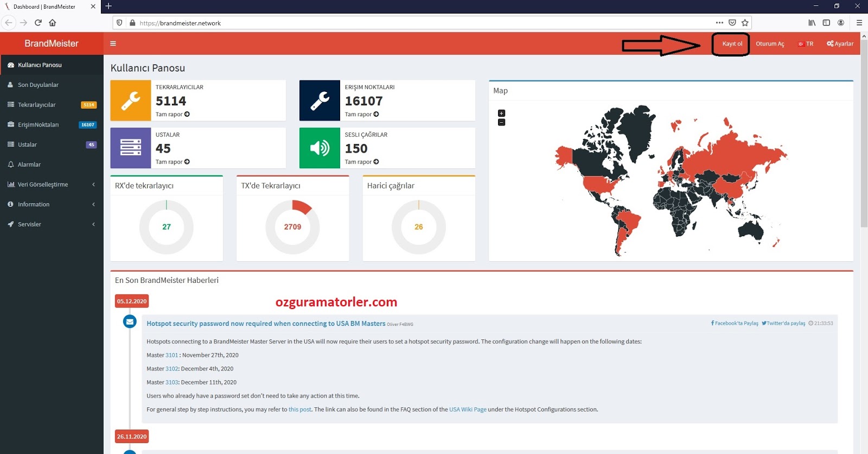
Task: Click the orange wrench Tekrarlayıcılar icon
Action: click(x=131, y=100)
